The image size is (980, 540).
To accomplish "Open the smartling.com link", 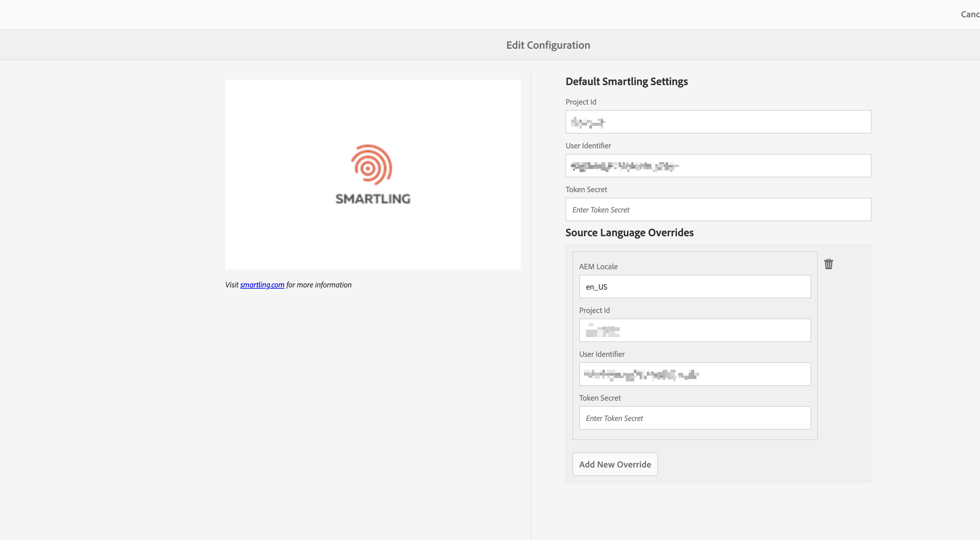I will 262,285.
